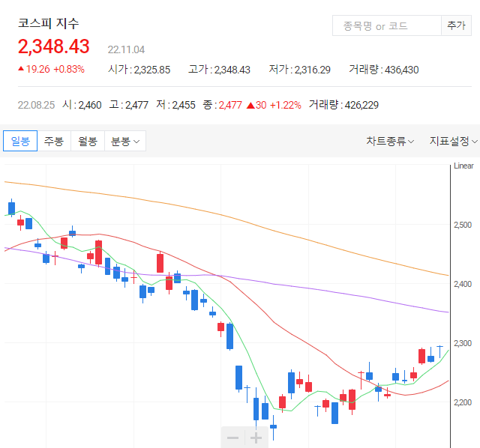
Task: Click the 2,200 axis label
Action: point(463,402)
